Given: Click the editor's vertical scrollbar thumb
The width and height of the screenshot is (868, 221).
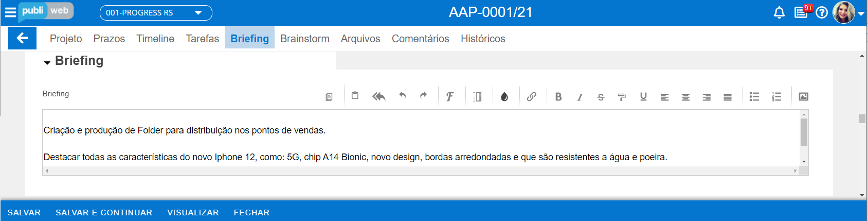Looking at the screenshot, I should click(x=804, y=132).
